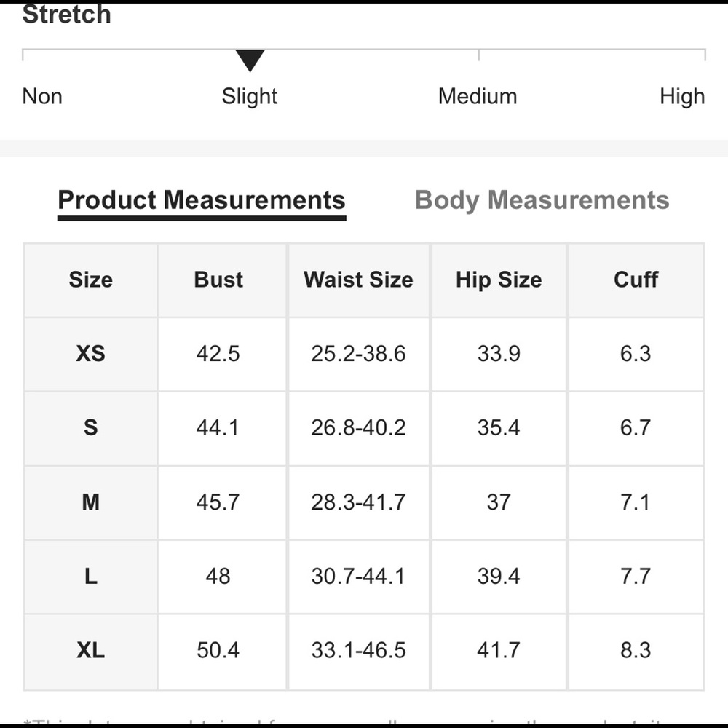Click the Medium stretch label
Screen dimensions: 728x728
click(x=478, y=96)
